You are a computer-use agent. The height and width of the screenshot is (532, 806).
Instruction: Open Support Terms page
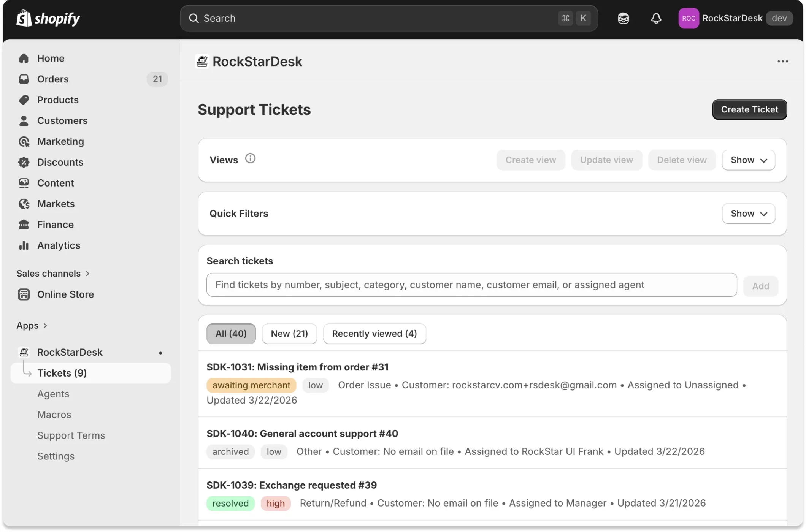pos(71,435)
